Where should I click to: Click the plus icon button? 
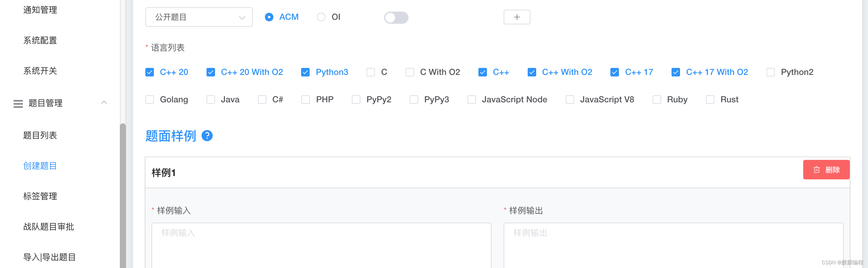point(516,17)
